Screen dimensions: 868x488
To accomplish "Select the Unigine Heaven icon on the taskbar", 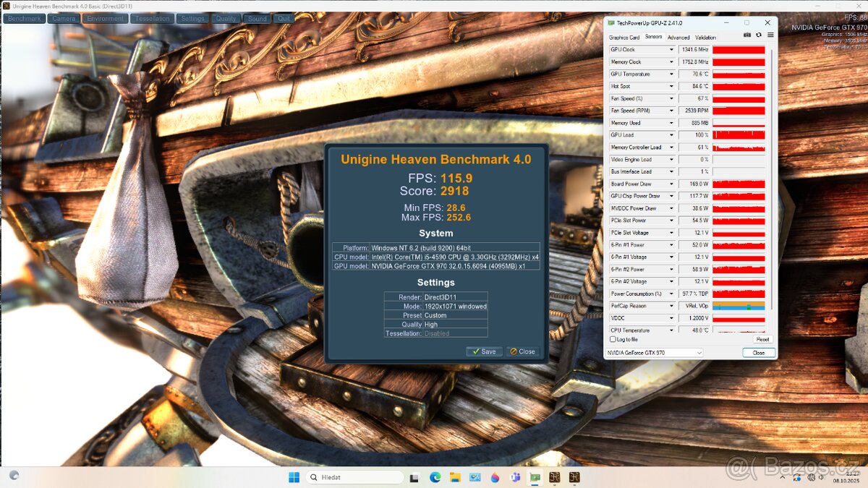I will tap(554, 477).
